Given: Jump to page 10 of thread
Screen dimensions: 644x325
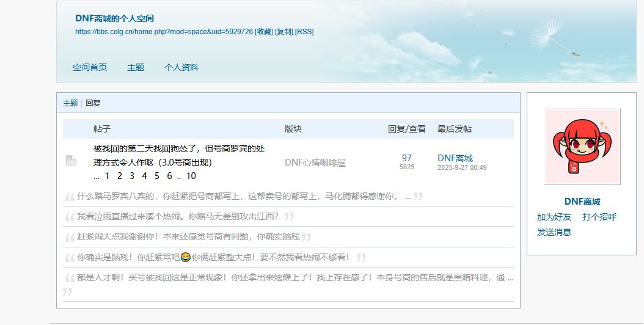Looking at the screenshot, I should (191, 176).
